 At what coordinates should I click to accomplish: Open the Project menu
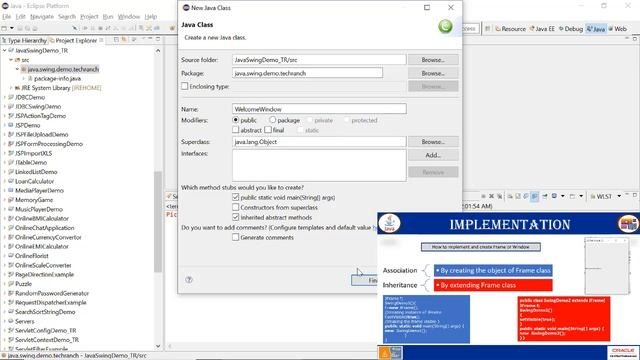coord(89,17)
